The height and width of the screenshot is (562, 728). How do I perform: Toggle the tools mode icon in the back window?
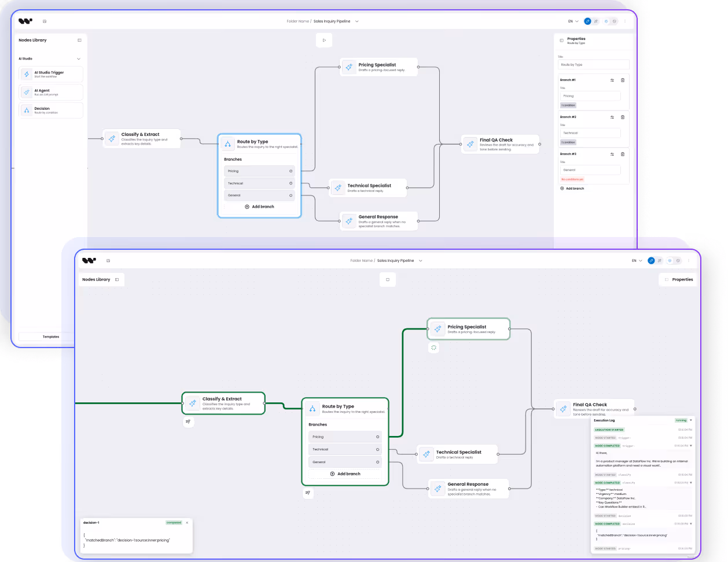pyautogui.click(x=596, y=21)
